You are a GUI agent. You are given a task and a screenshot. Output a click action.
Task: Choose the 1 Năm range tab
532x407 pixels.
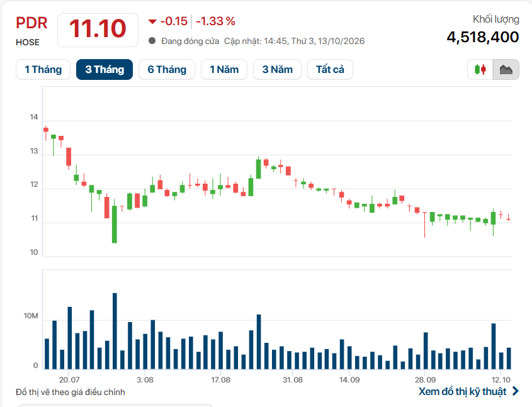[224, 69]
